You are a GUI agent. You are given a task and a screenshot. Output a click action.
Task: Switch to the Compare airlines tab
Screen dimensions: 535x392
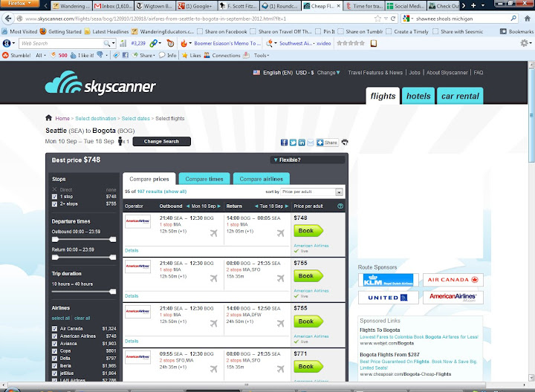pos(262,179)
